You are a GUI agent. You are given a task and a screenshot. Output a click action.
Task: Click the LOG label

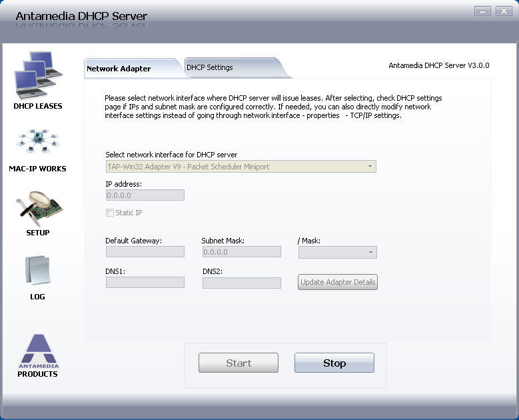[x=37, y=297]
